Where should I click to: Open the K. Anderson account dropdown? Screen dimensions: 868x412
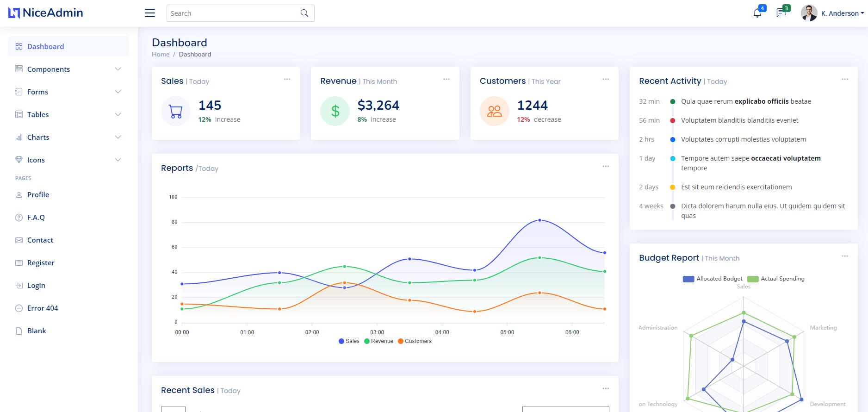pyautogui.click(x=843, y=13)
